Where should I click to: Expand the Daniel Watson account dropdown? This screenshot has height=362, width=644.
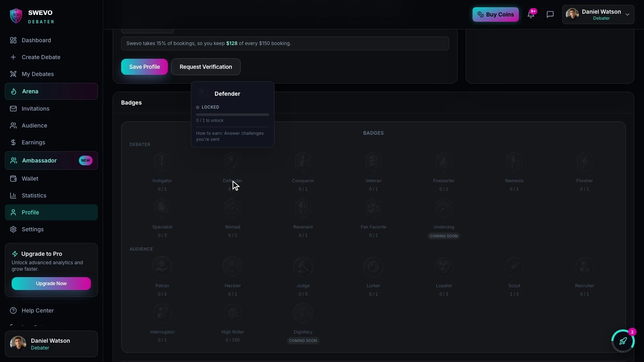[598, 14]
